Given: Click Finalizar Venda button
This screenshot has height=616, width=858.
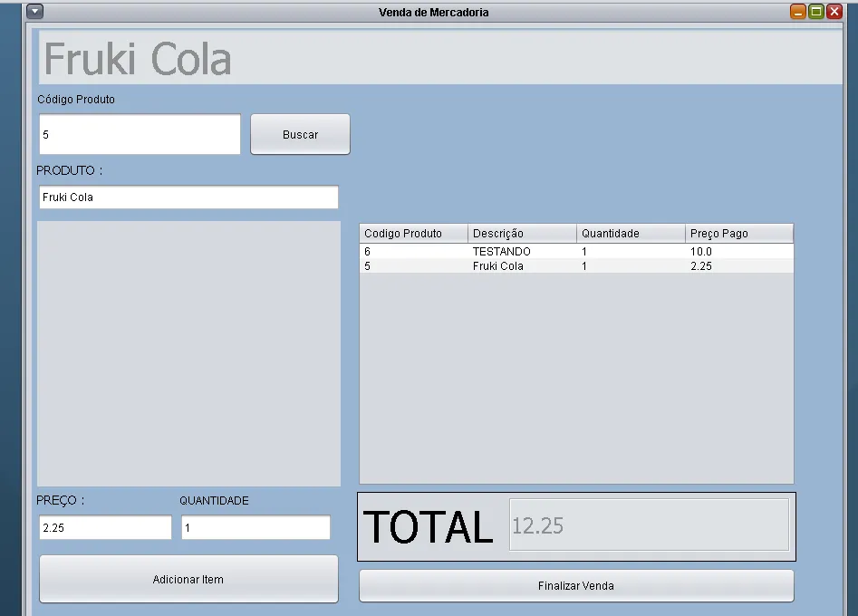Looking at the screenshot, I should (576, 586).
